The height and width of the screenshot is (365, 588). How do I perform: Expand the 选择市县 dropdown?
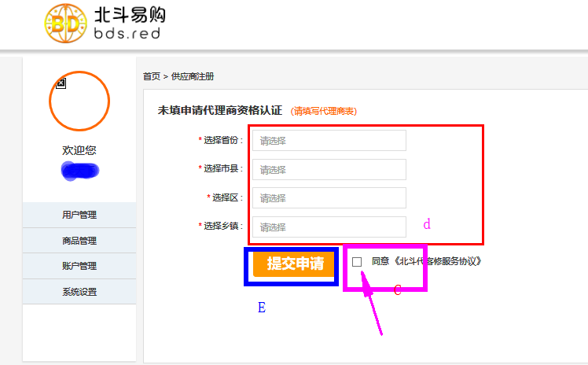[x=329, y=169]
